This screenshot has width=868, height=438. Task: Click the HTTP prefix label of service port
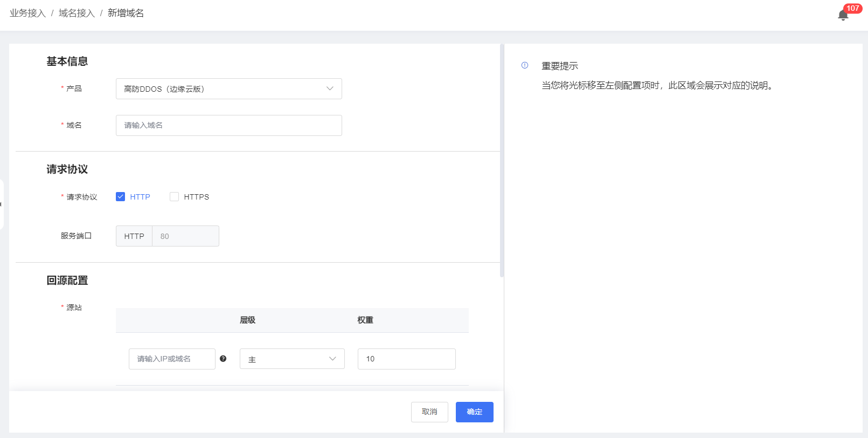pyautogui.click(x=134, y=236)
